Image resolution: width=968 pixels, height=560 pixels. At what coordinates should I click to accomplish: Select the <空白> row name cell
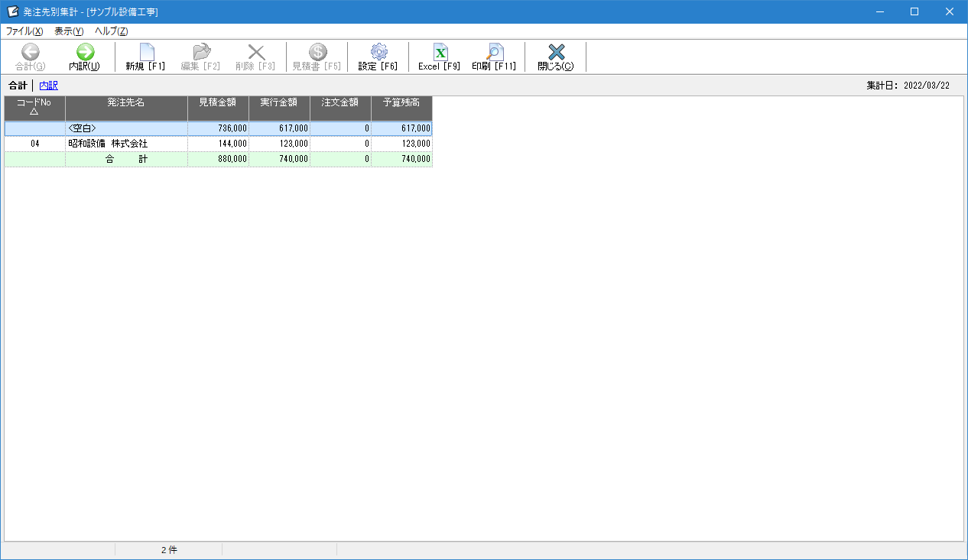[x=127, y=128]
